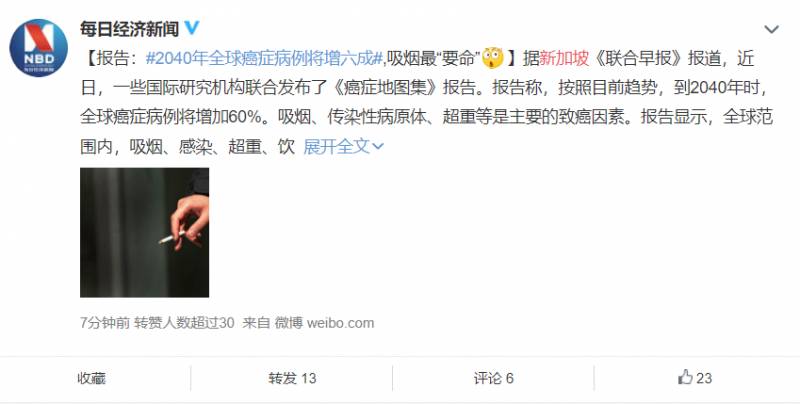Open the 评论 6 comments tab
This screenshot has height=404, width=800.
pyautogui.click(x=493, y=378)
